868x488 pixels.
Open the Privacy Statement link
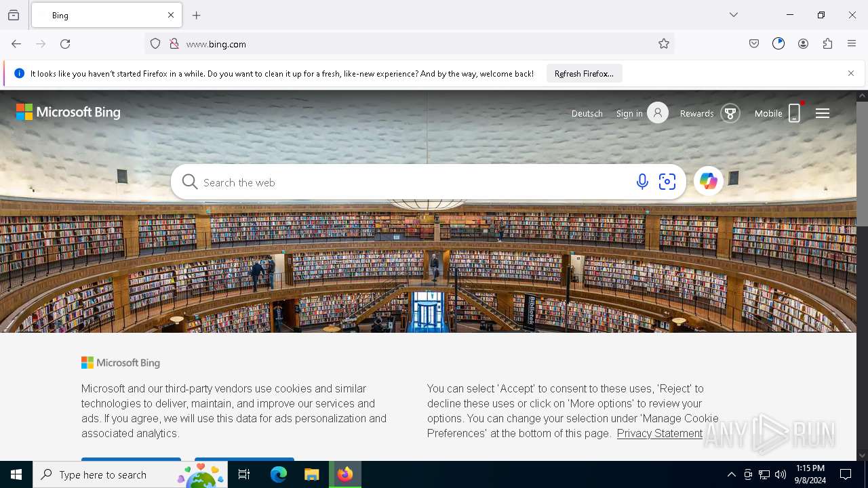click(x=659, y=434)
